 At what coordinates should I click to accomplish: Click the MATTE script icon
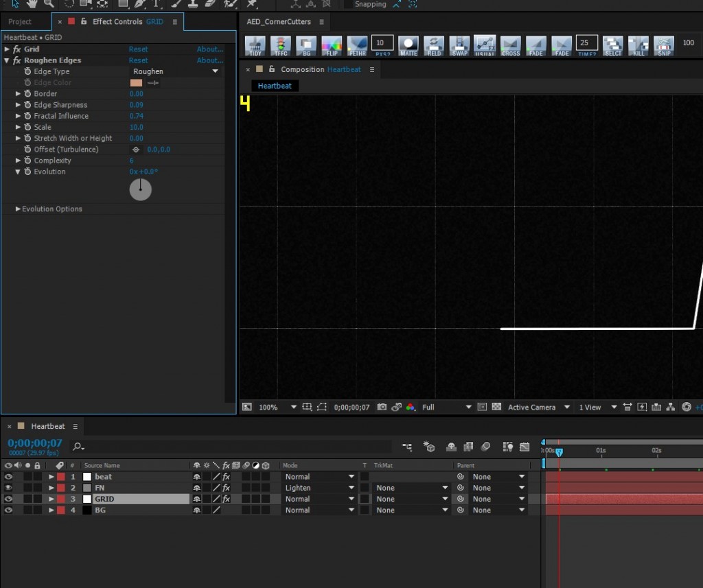pos(408,45)
